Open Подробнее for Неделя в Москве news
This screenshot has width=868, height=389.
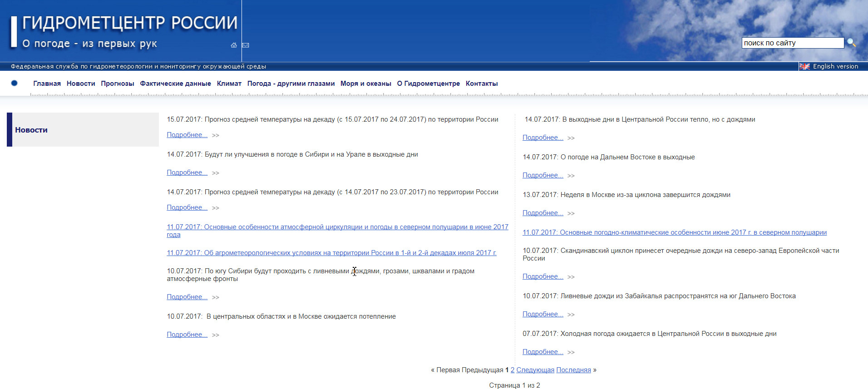click(x=543, y=213)
